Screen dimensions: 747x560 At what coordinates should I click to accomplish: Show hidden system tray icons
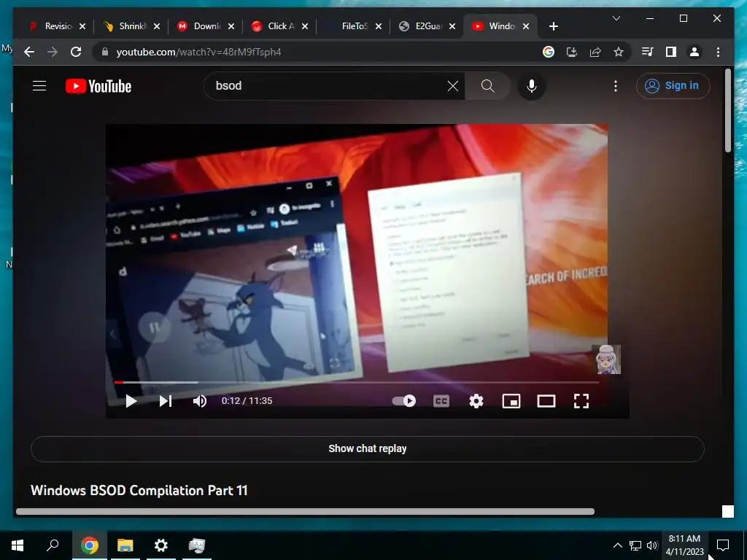(x=617, y=545)
